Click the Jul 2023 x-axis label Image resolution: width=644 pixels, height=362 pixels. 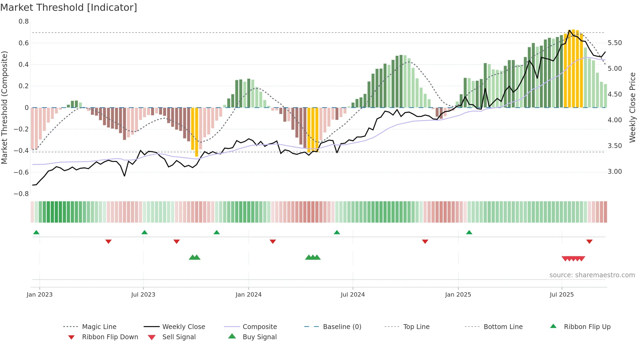click(143, 294)
